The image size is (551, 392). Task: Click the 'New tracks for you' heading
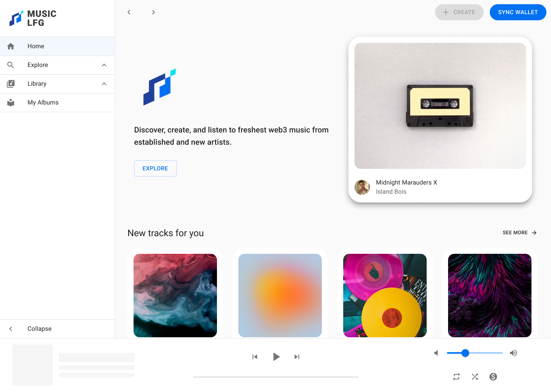pos(166,233)
